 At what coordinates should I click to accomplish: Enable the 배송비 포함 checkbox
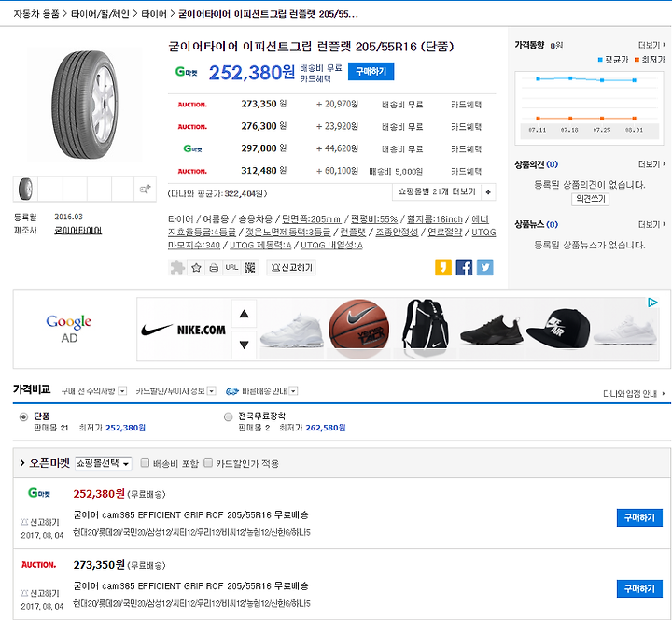click(145, 463)
